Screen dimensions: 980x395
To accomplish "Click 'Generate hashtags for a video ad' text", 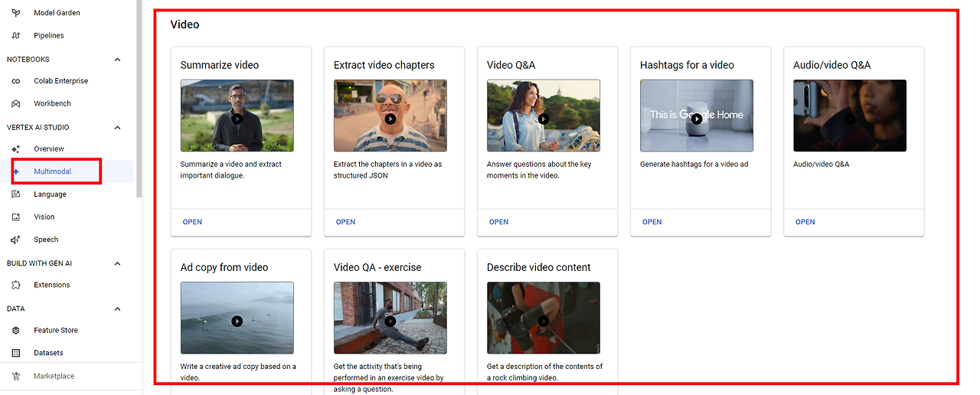I will point(694,164).
